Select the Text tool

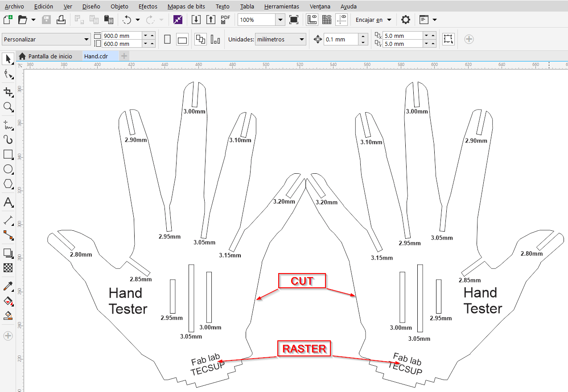8,202
